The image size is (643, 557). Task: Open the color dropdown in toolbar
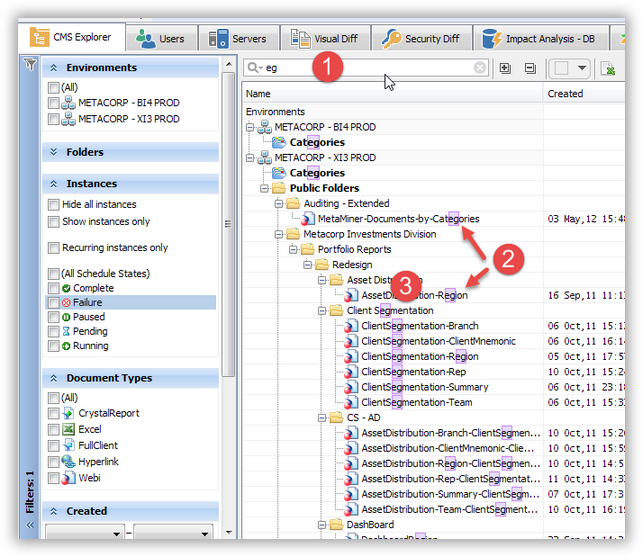[581, 68]
